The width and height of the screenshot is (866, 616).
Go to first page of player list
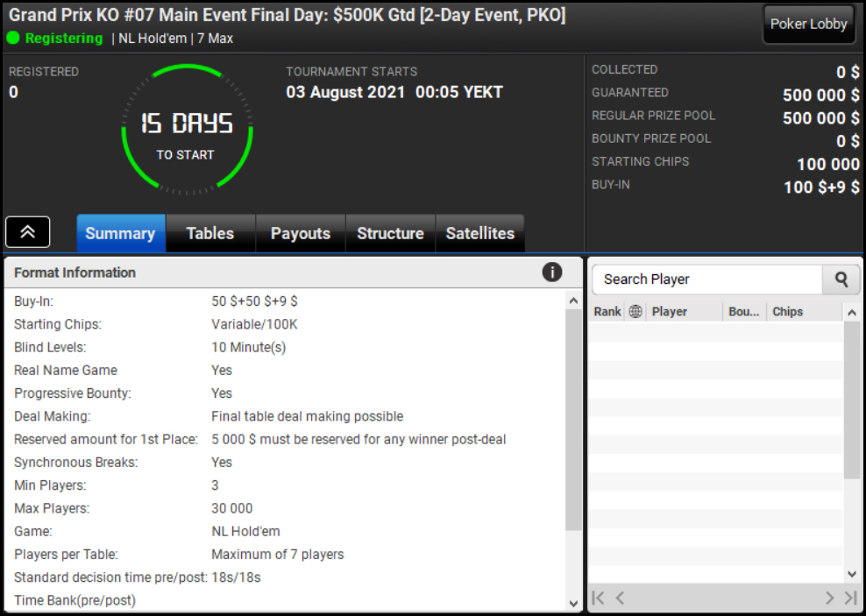pos(598,598)
